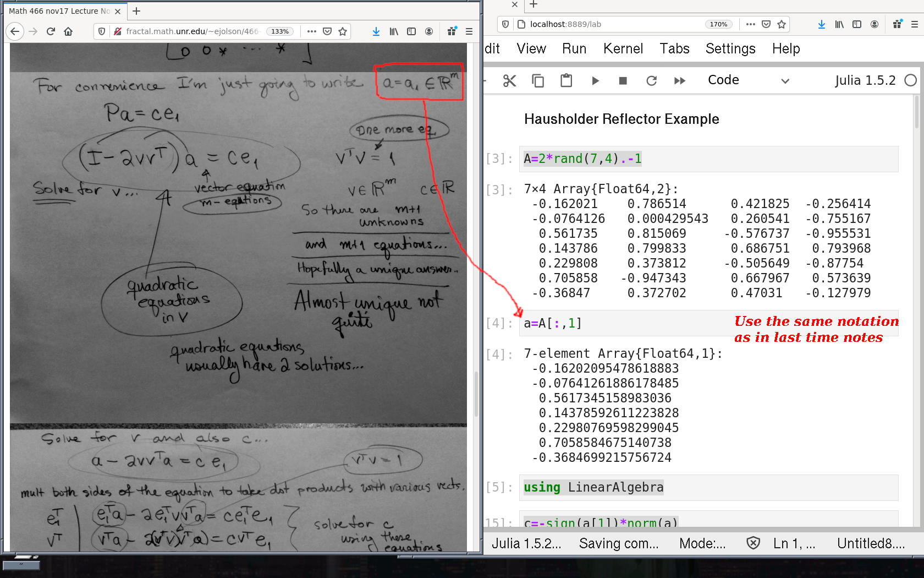Open the cell type Code dropdown
Screen dimensions: 924x578
[x=748, y=80]
